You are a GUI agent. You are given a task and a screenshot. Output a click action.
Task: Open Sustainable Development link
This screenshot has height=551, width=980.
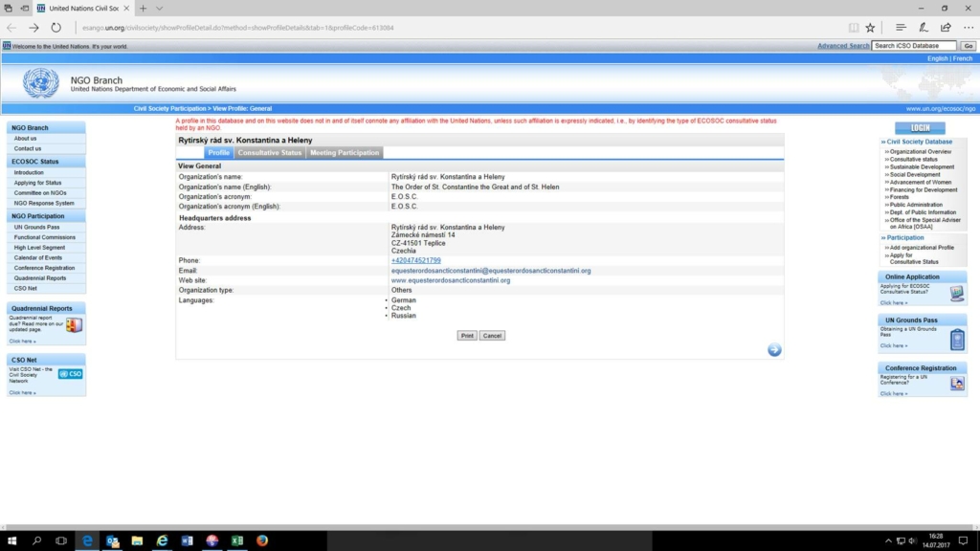tap(922, 166)
